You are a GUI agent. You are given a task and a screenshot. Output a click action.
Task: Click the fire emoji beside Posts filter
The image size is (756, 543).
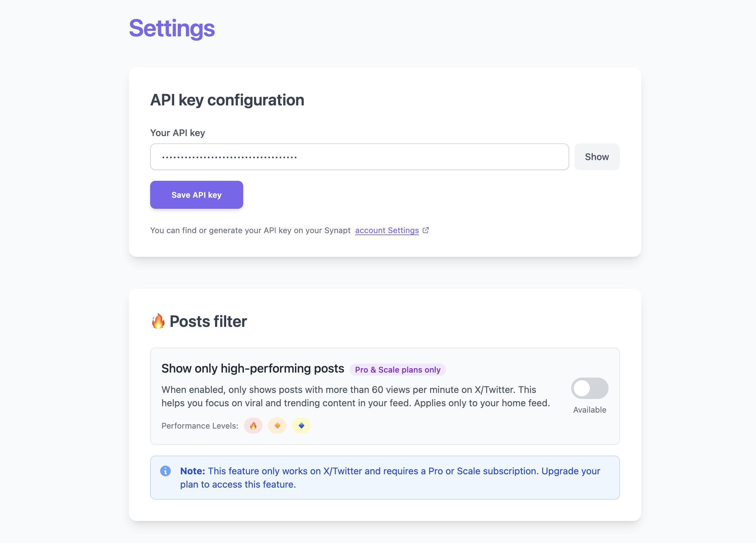(x=158, y=321)
